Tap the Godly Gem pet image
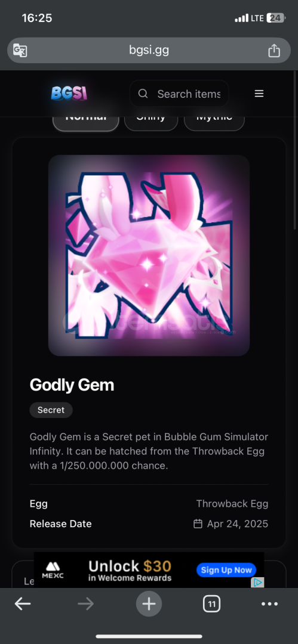The height and width of the screenshot is (644, 298). [x=149, y=255]
